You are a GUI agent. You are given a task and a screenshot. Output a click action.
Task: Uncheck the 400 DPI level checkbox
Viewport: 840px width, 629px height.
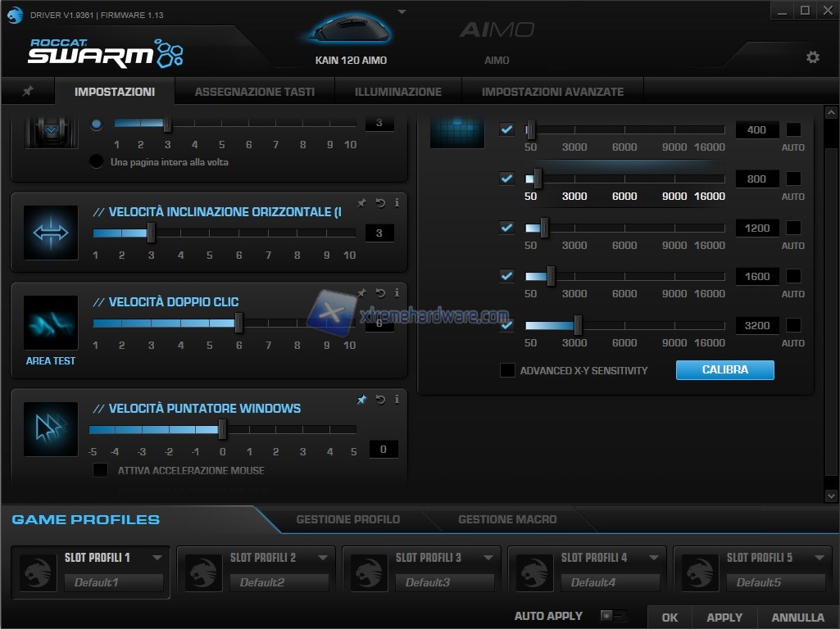[507, 129]
